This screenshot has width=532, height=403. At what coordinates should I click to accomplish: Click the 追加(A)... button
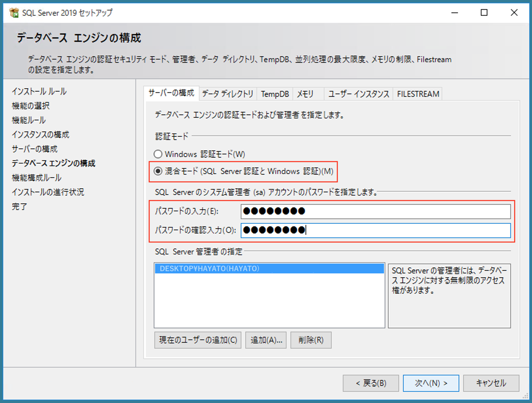coord(266,340)
